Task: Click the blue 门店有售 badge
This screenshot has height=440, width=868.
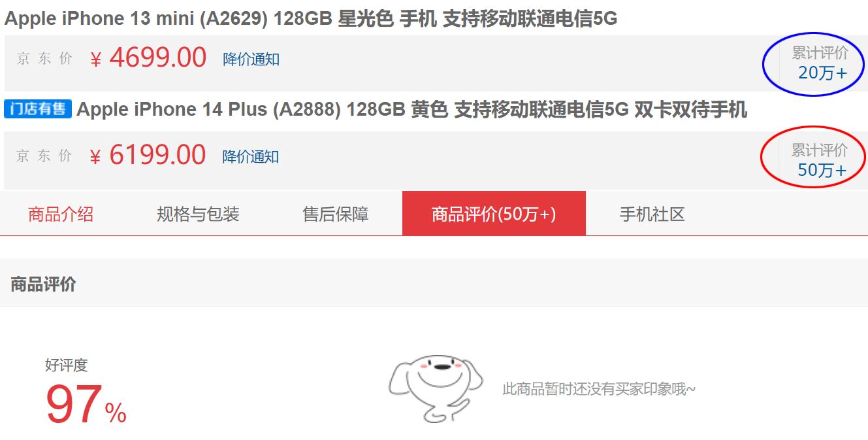Action: [x=38, y=109]
